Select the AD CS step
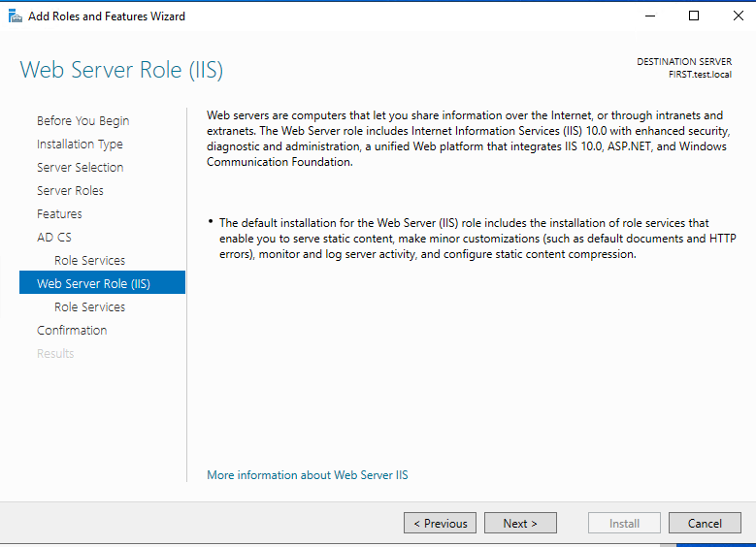Screen dimensions: 756x547 coord(54,237)
